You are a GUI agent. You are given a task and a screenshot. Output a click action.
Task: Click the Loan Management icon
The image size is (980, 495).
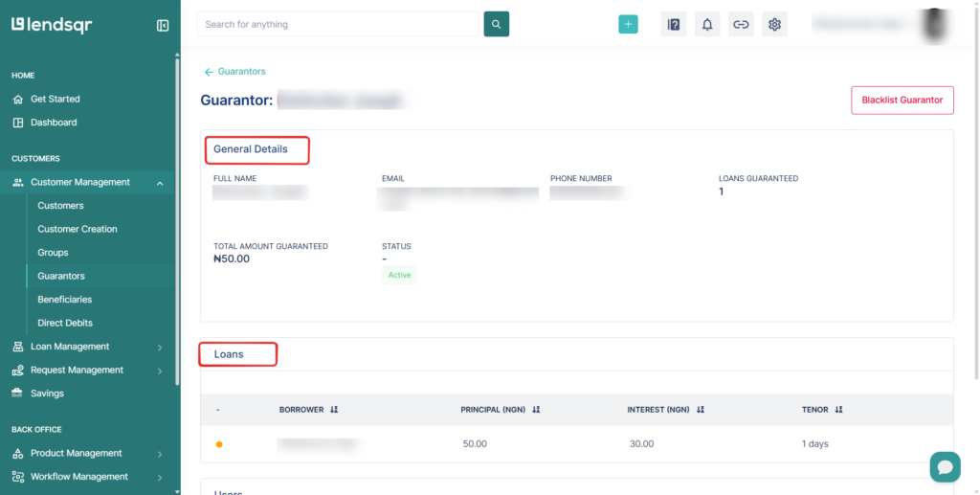(18, 347)
